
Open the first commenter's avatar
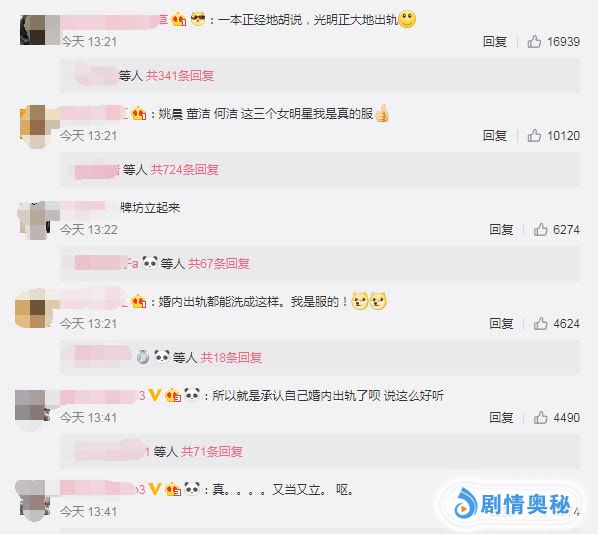pyautogui.click(x=40, y=30)
